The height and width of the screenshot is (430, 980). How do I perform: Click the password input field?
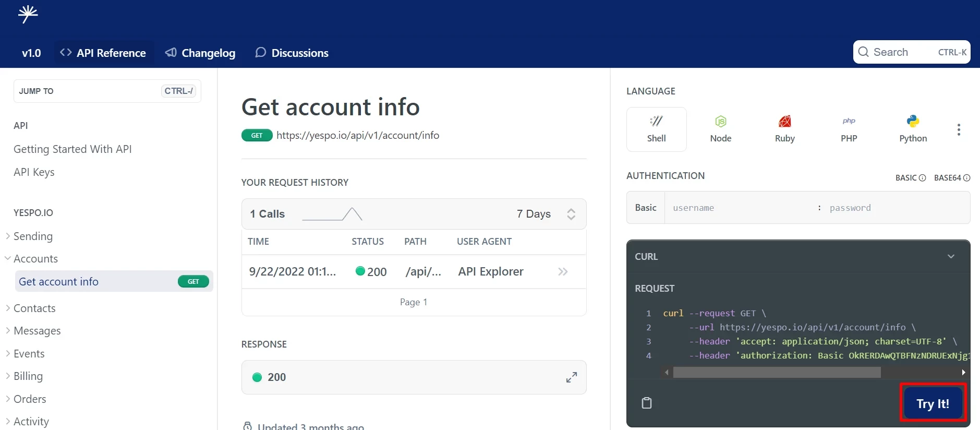click(897, 208)
